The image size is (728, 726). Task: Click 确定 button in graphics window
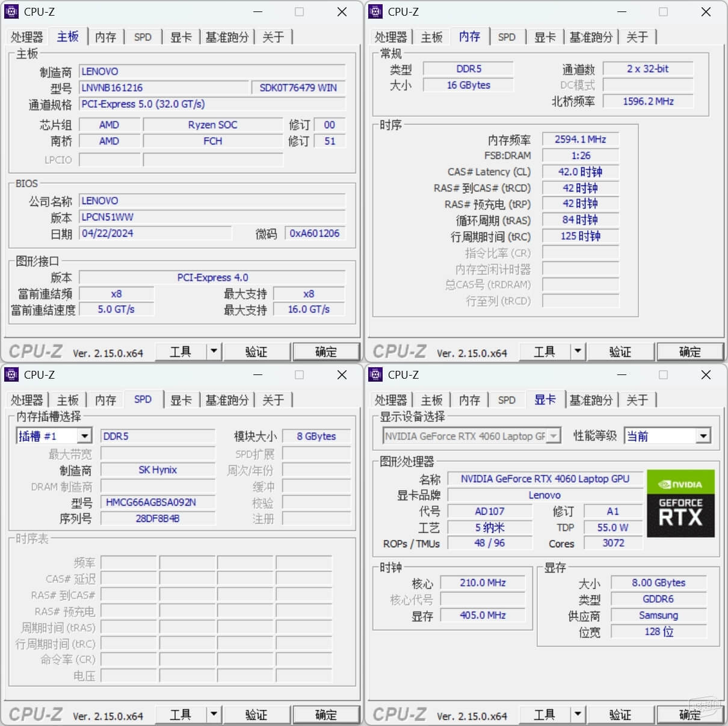(690, 714)
